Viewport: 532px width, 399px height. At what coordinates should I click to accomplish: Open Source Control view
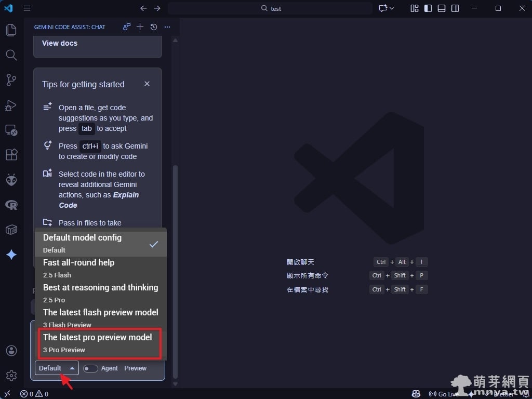coord(11,80)
